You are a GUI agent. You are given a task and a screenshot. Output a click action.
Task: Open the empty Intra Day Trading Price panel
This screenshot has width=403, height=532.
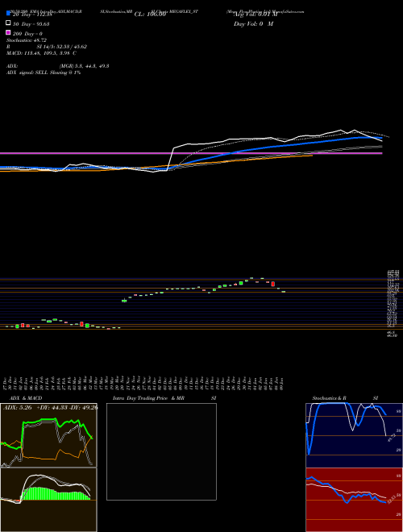(x=161, y=451)
